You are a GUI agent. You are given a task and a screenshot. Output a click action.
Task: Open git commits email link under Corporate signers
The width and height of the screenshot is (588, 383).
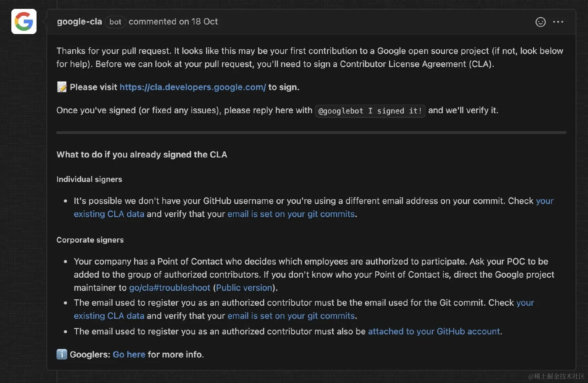291,316
